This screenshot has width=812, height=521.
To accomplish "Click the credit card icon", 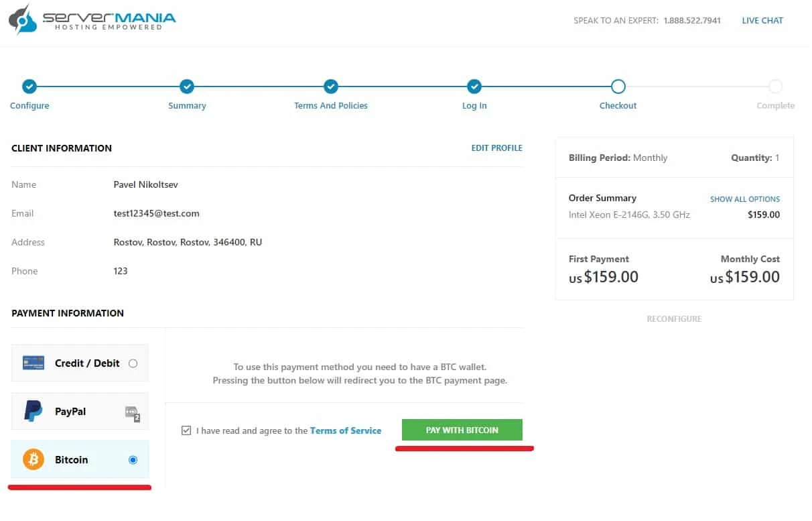I will point(33,363).
